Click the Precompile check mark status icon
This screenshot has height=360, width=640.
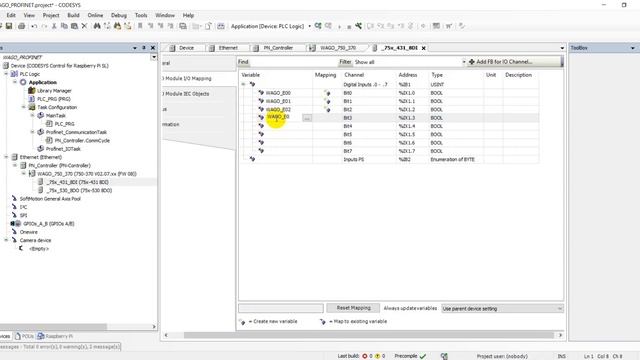pyautogui.click(x=423, y=356)
